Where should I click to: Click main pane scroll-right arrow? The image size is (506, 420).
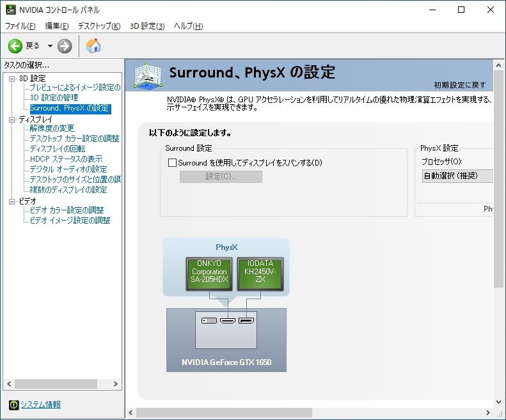click(x=488, y=412)
